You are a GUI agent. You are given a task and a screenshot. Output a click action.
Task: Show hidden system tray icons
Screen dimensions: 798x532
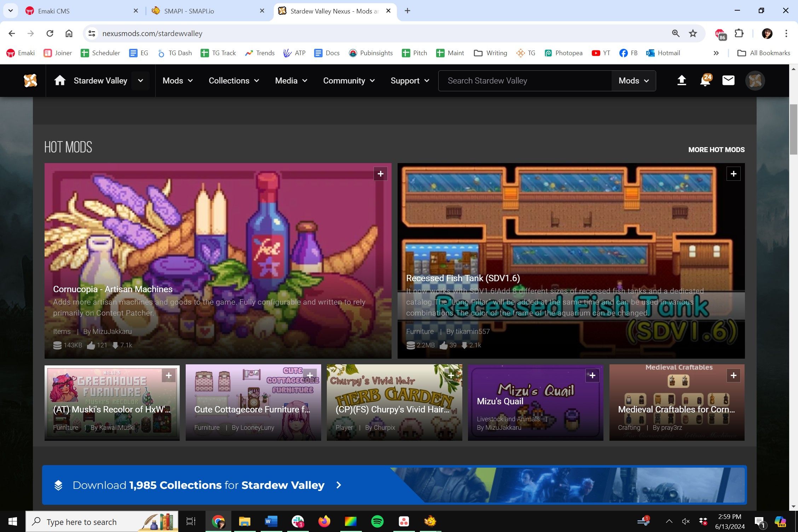669,521
